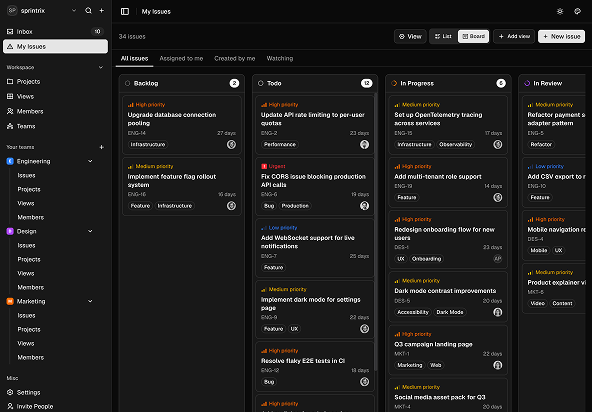Open Settings in the sidebar
This screenshot has width=592, height=412.
point(56,392)
